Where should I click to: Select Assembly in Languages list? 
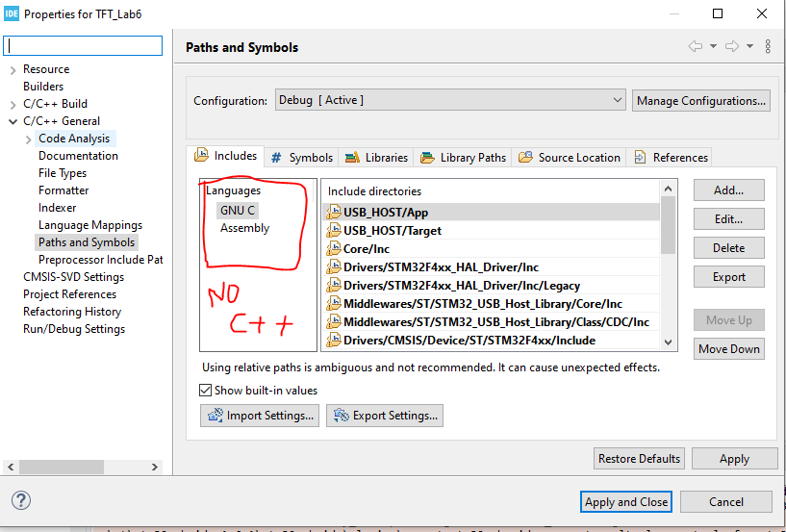(244, 228)
